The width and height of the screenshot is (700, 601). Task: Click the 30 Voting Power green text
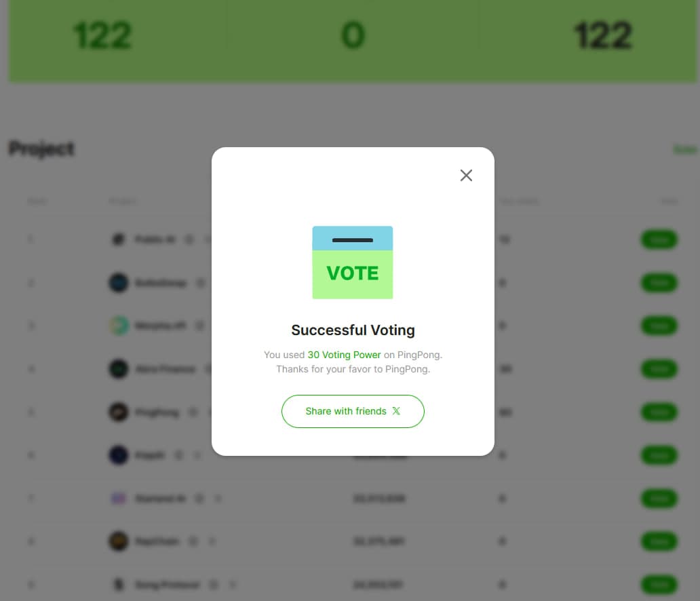pyautogui.click(x=344, y=355)
